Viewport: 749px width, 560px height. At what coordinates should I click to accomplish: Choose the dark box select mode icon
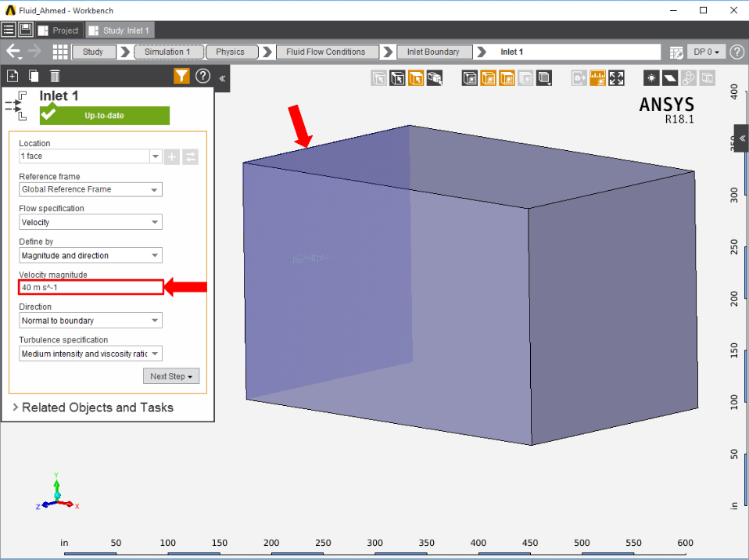(x=397, y=78)
